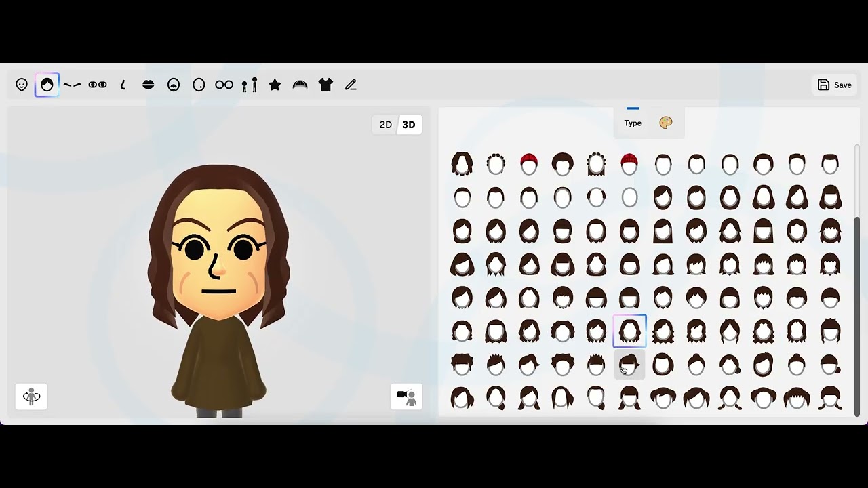Open the pencil nickname editor
The width and height of the screenshot is (868, 488).
point(351,85)
